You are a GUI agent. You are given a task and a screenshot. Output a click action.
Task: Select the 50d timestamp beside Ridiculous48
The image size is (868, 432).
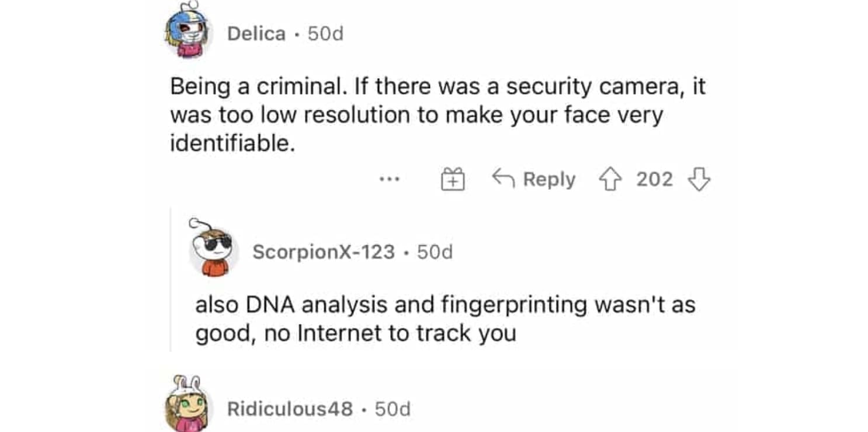393,409
